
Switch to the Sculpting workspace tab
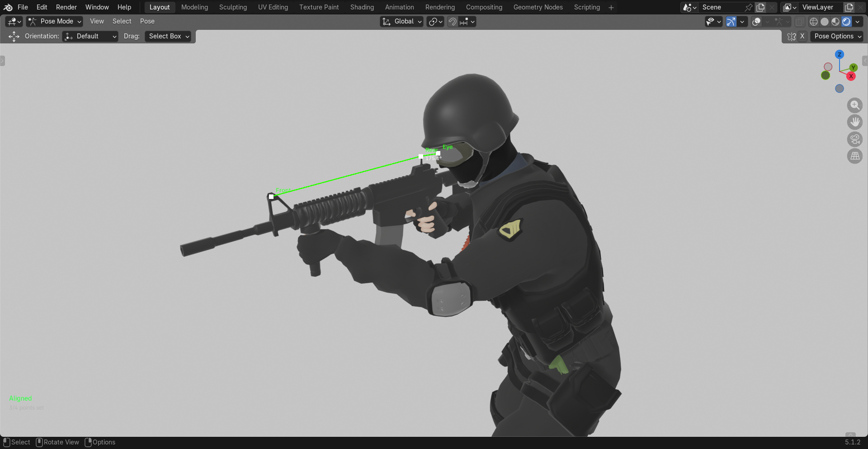click(233, 7)
